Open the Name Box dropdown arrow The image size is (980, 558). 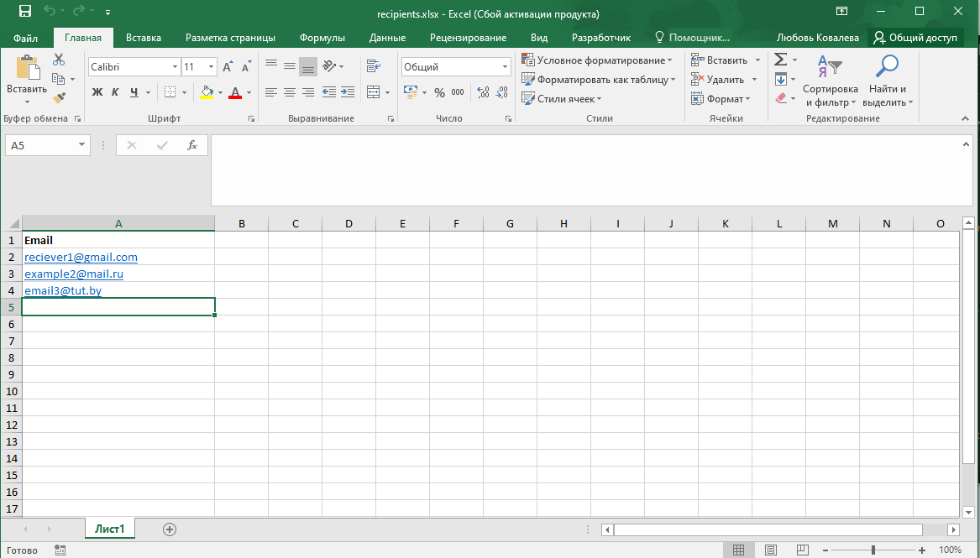[81, 145]
